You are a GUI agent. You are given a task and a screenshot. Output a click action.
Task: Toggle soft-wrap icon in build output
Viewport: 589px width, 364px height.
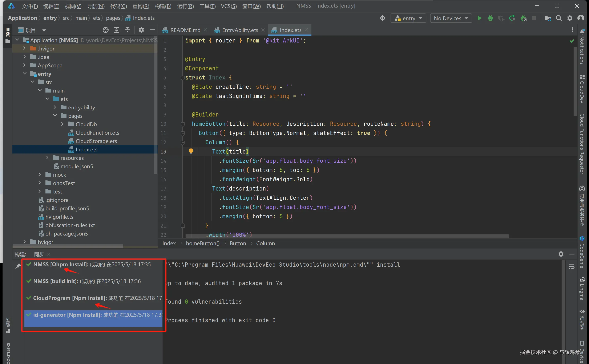(x=571, y=266)
